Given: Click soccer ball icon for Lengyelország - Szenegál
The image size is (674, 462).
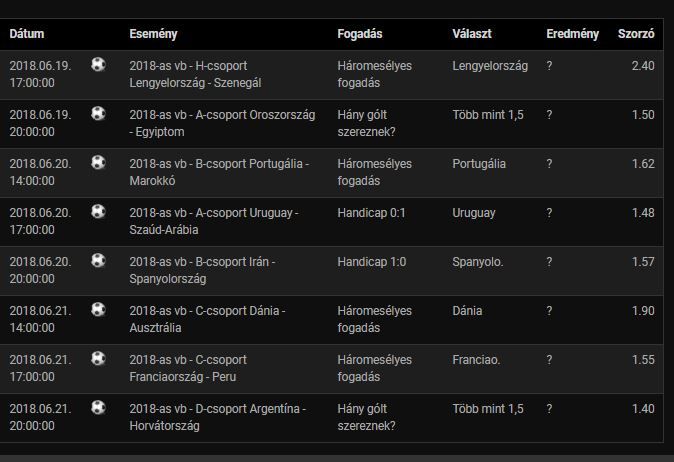Looking at the screenshot, I should coord(98,64).
